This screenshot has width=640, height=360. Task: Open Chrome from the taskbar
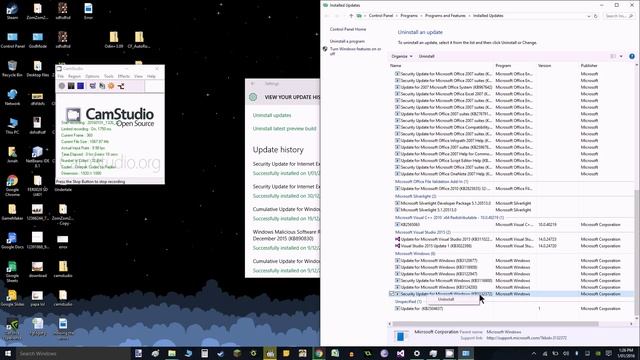tap(319, 353)
